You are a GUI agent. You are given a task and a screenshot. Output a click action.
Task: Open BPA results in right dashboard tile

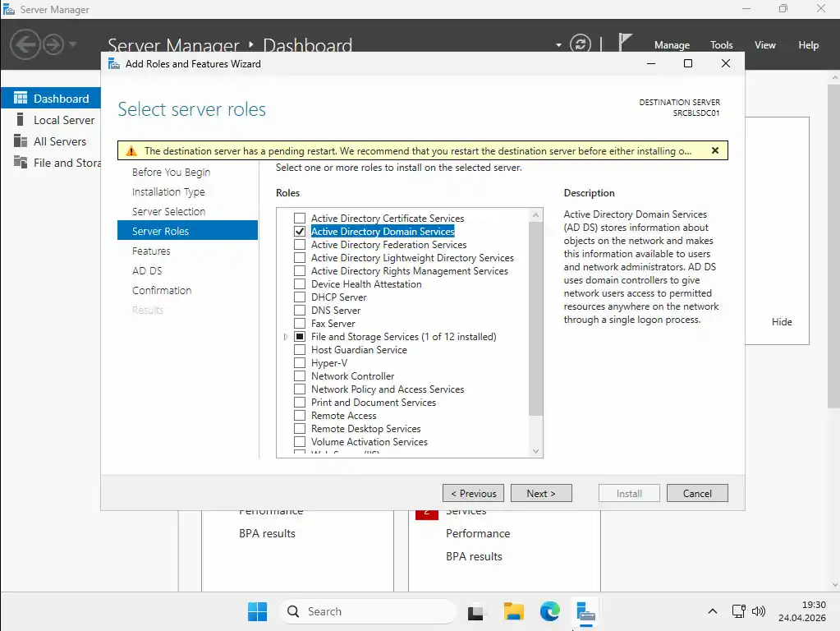pyautogui.click(x=474, y=556)
